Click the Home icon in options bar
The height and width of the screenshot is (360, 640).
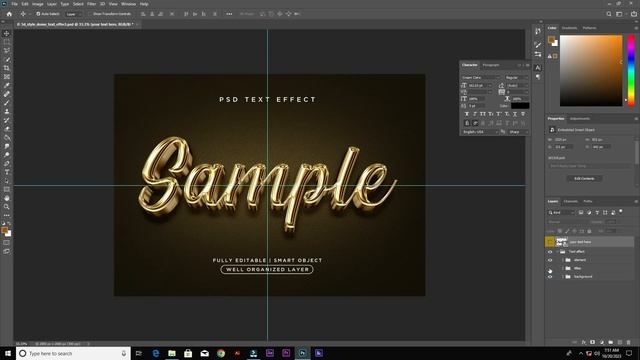click(9, 14)
